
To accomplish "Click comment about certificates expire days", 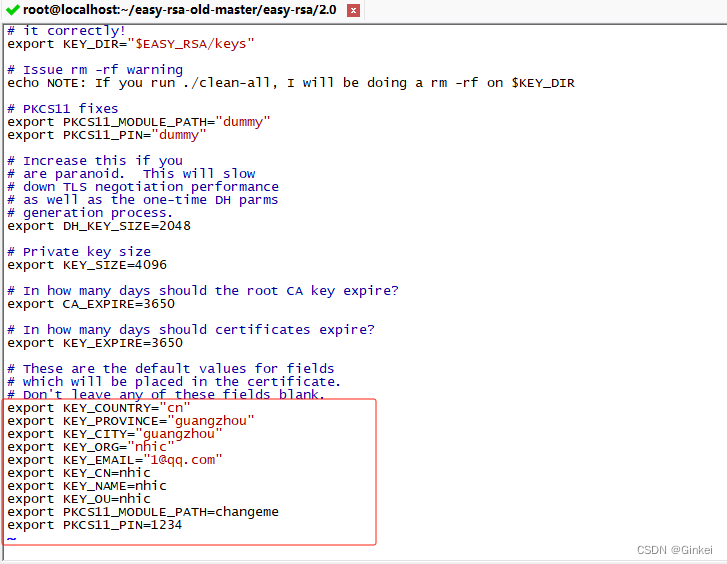I will [x=191, y=329].
